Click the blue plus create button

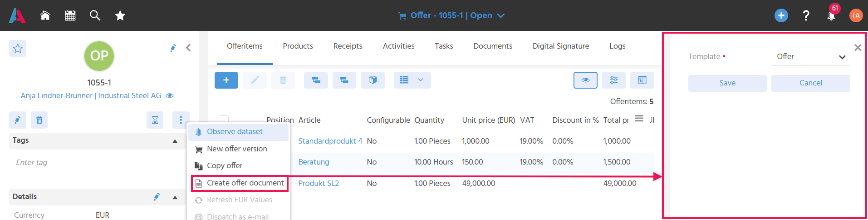point(781,15)
